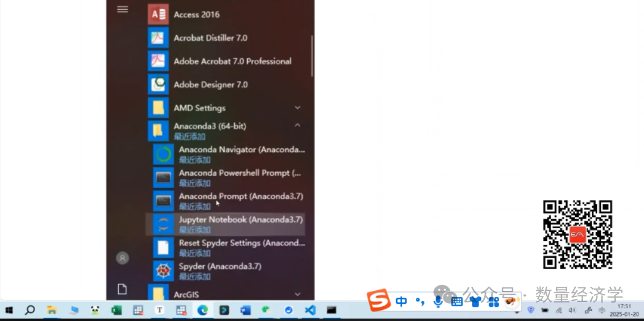Switch to Excel on the taskbar
The height and width of the screenshot is (321, 644).
(x=117, y=310)
